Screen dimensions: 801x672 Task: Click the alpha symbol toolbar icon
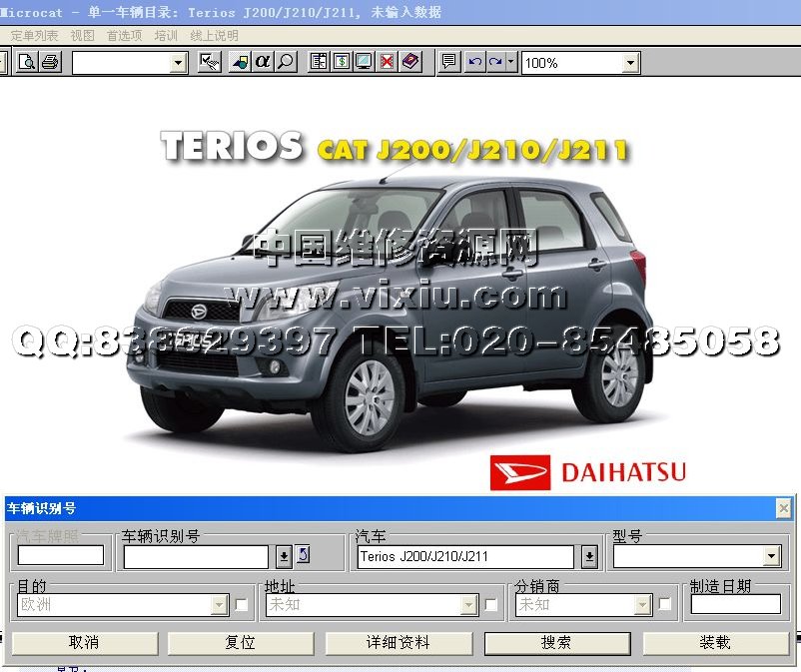click(x=263, y=62)
